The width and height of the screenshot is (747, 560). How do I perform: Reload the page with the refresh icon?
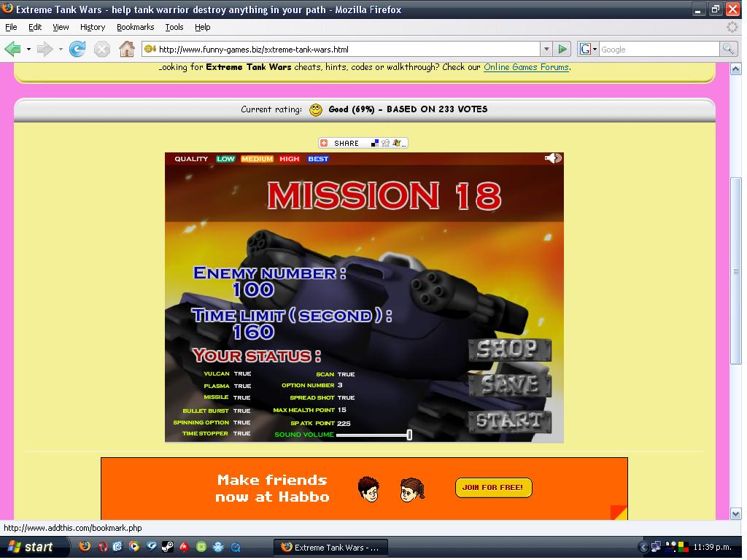coord(77,49)
